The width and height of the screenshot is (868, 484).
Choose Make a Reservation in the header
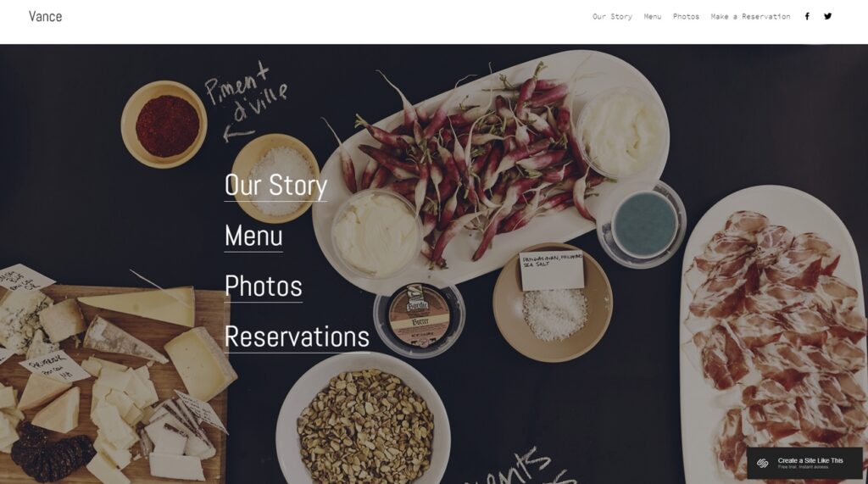[x=751, y=17]
